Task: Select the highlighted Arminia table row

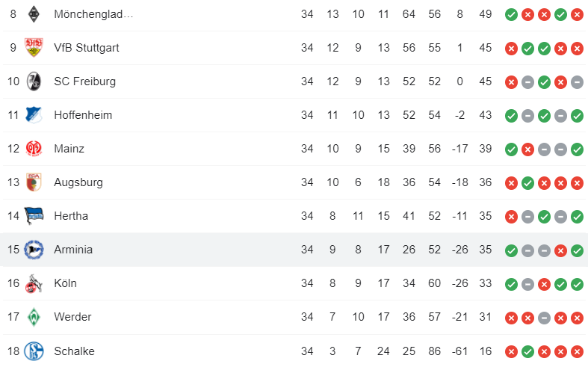Action: [x=294, y=250]
